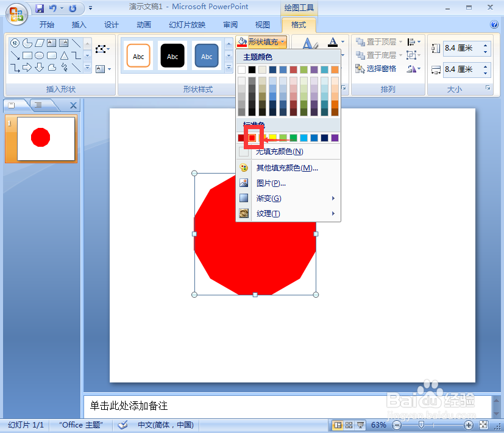Viewport: 504px width, 433px height.
Task: Choose 图片 picture fill option
Action: 288,183
